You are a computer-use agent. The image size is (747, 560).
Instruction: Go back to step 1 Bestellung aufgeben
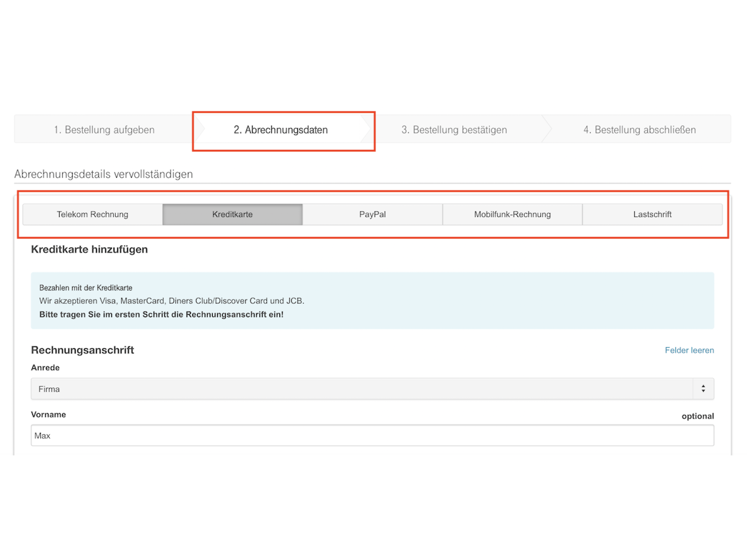[104, 129]
